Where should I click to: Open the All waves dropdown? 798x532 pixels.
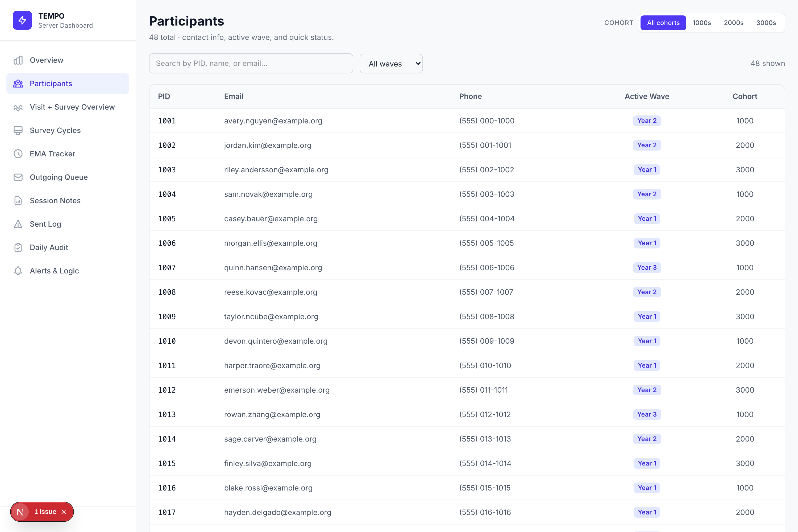391,64
